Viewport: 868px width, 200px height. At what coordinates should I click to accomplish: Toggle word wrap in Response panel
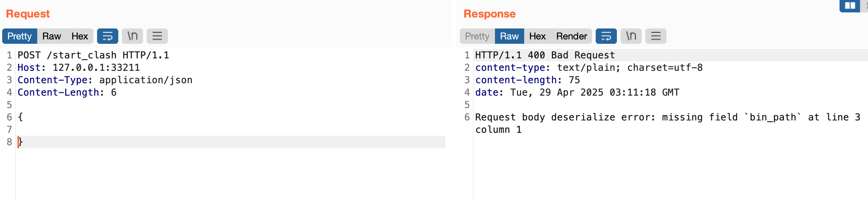606,36
